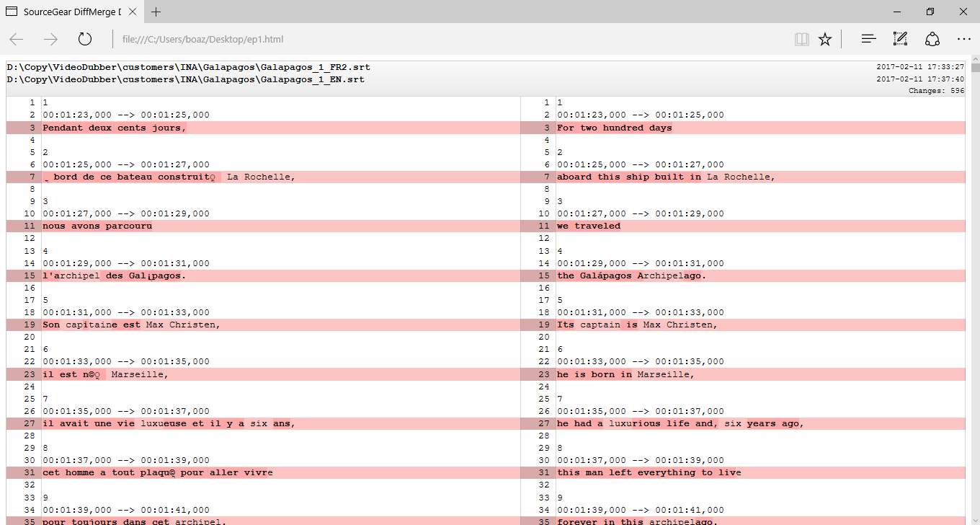This screenshot has width=980, height=525.
Task: Open Reading view book icon
Action: click(x=802, y=39)
